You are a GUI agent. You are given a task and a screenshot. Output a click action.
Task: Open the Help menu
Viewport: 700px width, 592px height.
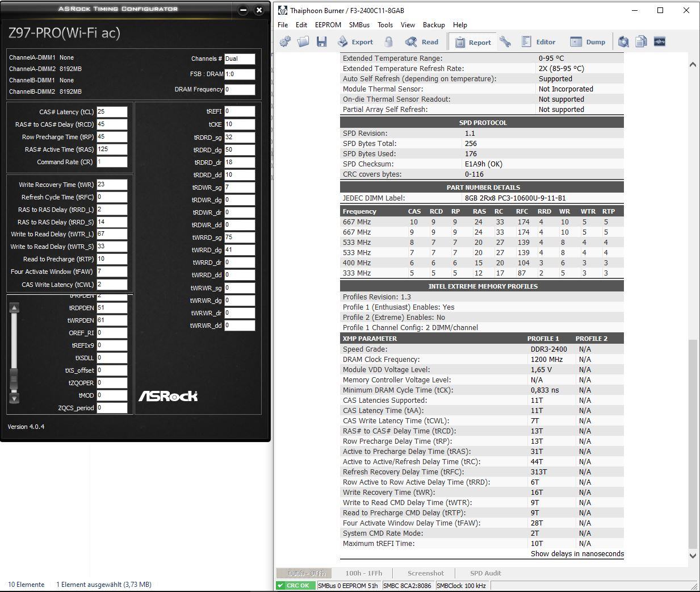460,25
